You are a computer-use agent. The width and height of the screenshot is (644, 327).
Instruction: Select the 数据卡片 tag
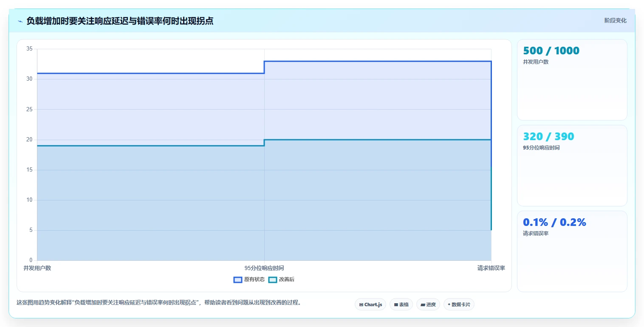click(459, 304)
